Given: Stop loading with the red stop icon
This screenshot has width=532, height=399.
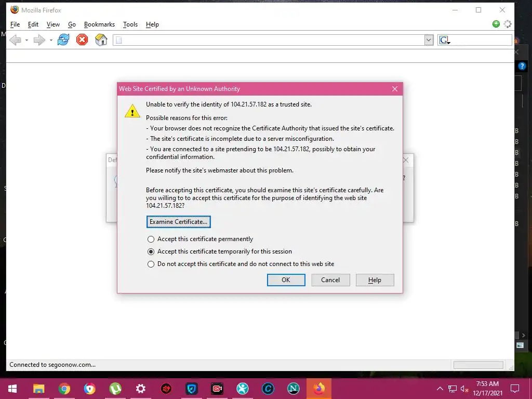Looking at the screenshot, I should click(x=82, y=39).
